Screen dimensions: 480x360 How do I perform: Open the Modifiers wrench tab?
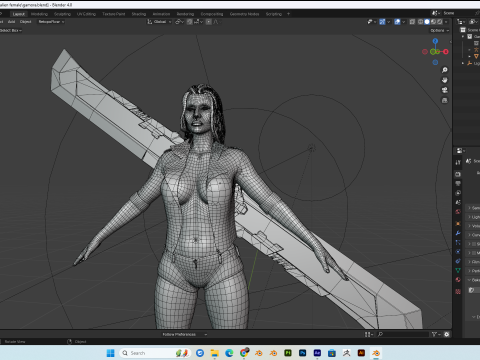(458, 233)
